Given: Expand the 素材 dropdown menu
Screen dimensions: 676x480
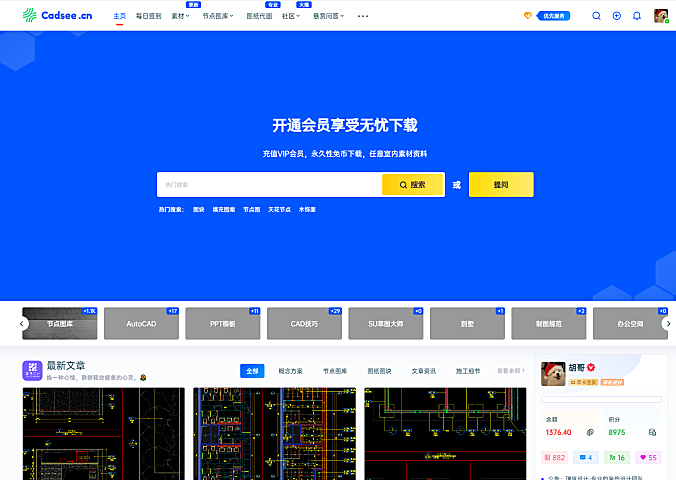Looking at the screenshot, I should 180,16.
